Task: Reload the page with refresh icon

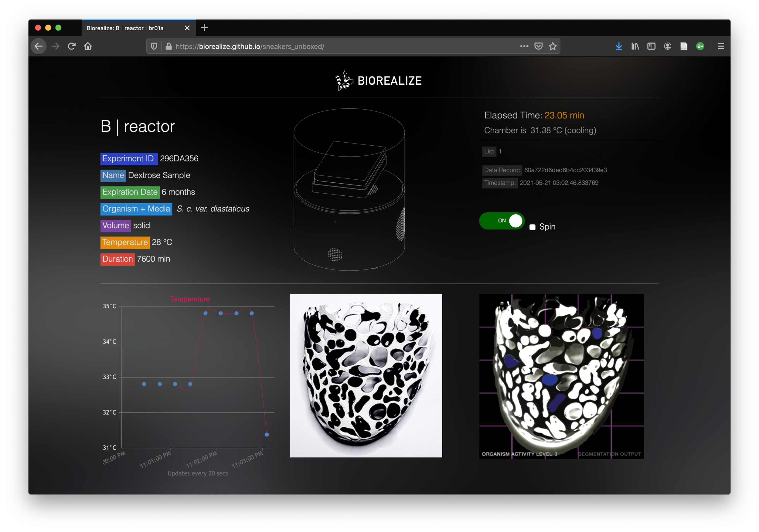Action: coord(72,46)
